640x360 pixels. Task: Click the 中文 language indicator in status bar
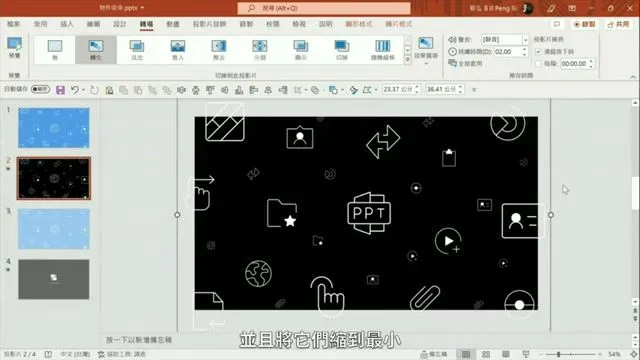pos(75,354)
